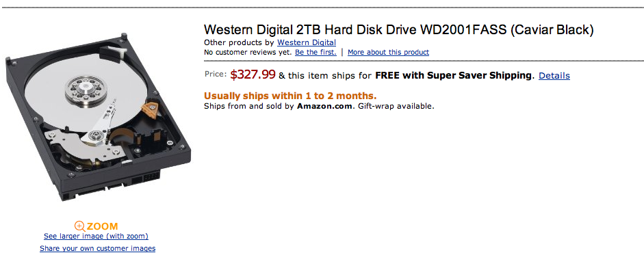
Task: Open Super Saver Shipping Details link
Action: (x=554, y=75)
